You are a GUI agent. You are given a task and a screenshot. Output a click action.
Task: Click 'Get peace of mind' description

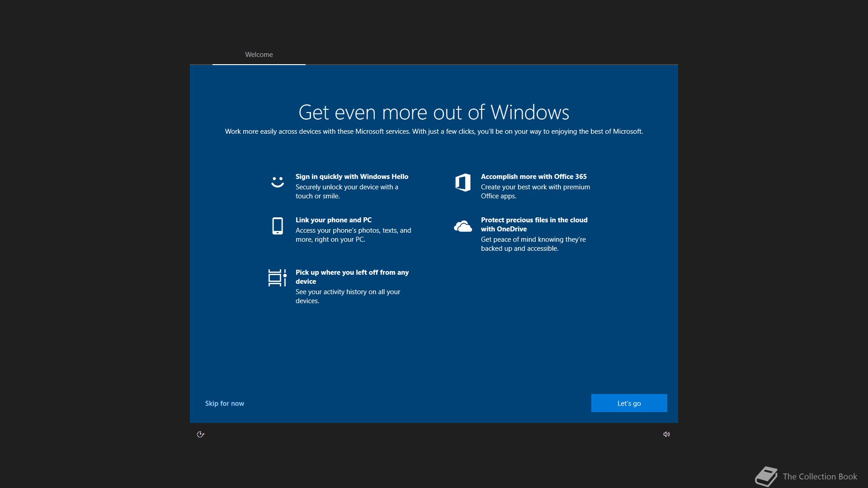coord(533,244)
